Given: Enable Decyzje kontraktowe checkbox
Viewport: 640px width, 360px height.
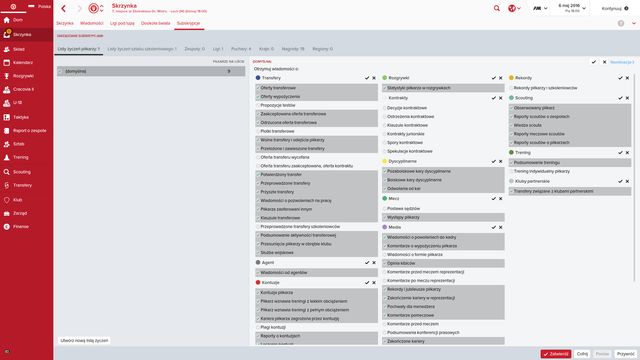Looking at the screenshot, I should pyautogui.click(x=384, y=108).
